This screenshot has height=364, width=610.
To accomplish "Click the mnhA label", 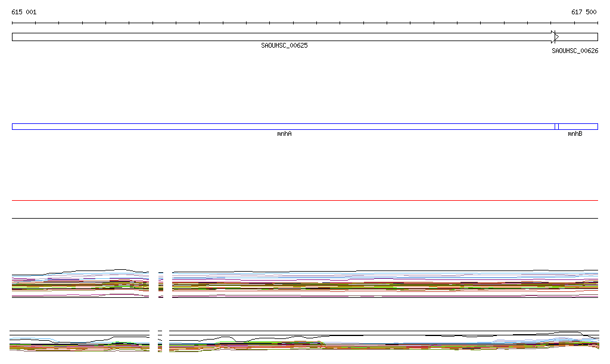I will [284, 134].
